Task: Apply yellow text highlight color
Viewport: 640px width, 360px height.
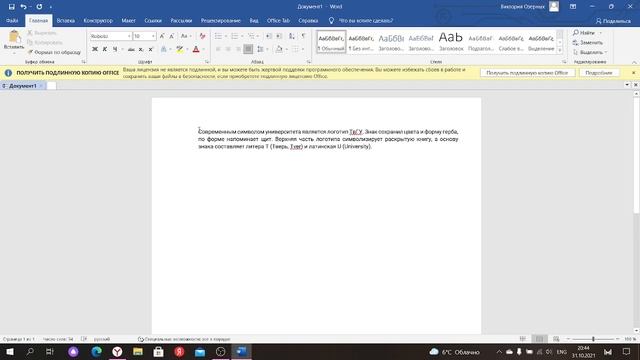Action: pyautogui.click(x=180, y=49)
